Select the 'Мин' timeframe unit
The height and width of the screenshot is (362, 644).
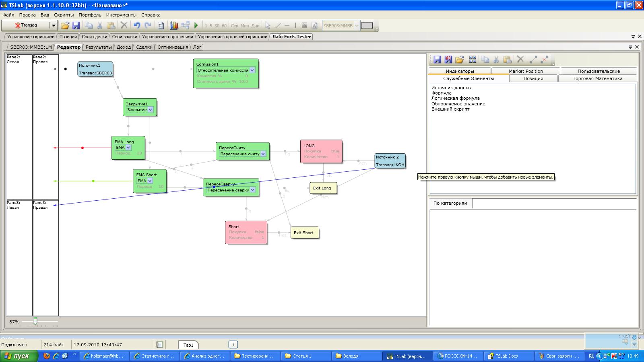pyautogui.click(x=245, y=26)
